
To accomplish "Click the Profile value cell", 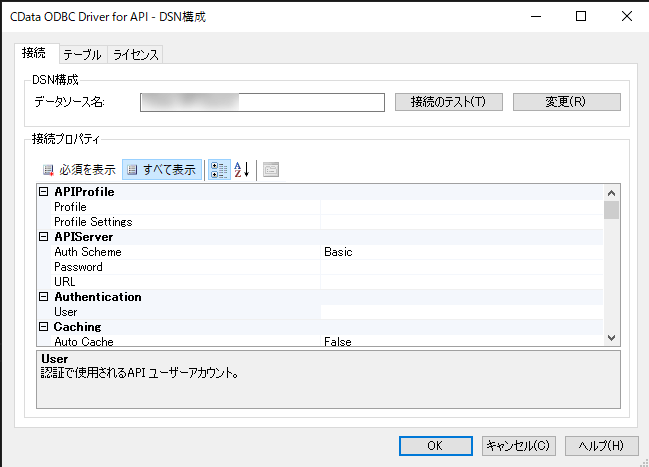I will [462, 207].
